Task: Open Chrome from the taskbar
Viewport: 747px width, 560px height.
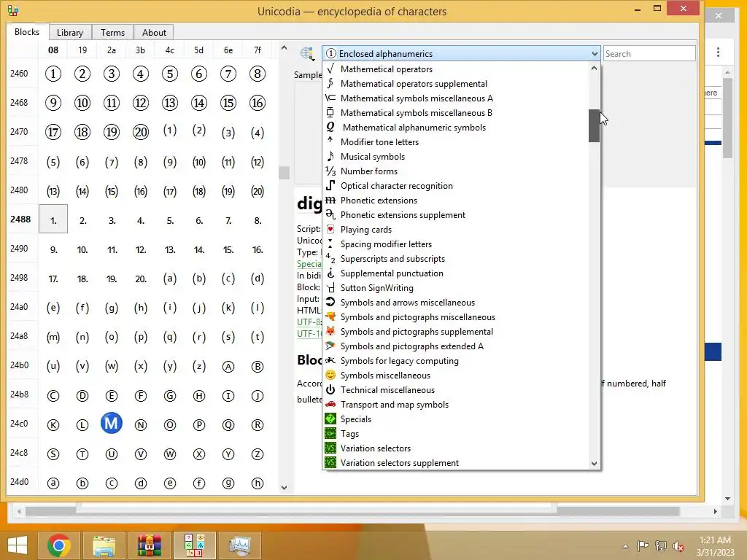Action: pos(59,545)
